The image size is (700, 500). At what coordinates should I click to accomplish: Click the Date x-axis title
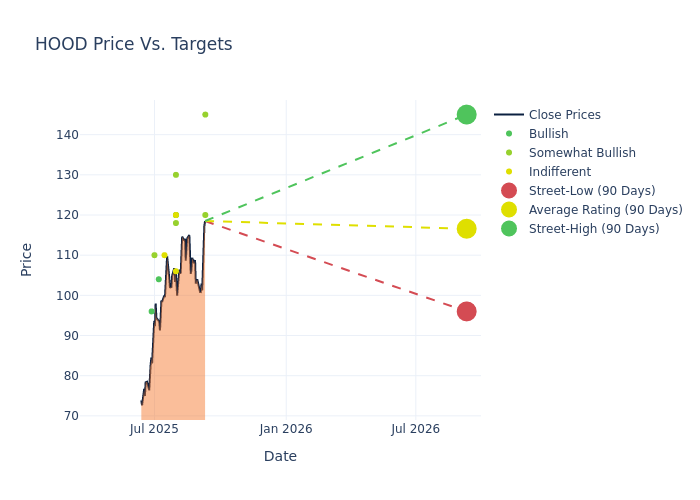tap(280, 457)
